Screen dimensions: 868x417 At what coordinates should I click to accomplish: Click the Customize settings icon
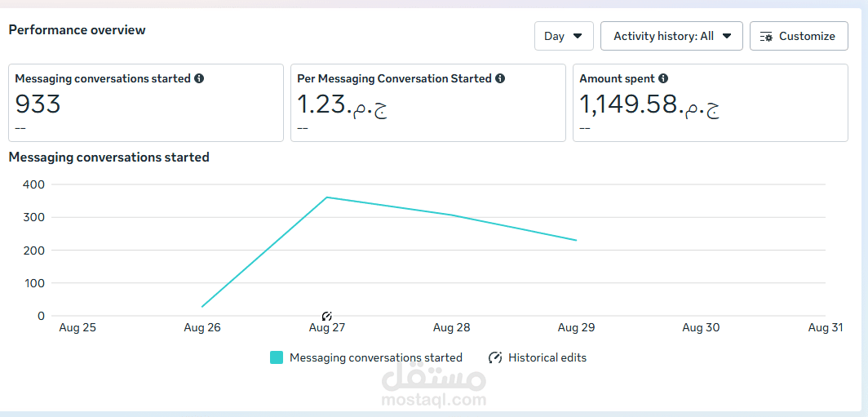pos(766,37)
